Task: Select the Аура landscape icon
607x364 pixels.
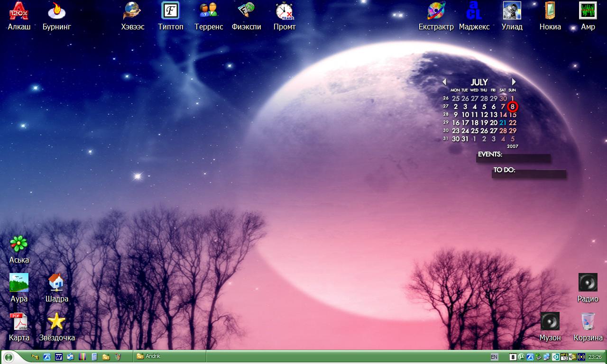Action: click(19, 288)
